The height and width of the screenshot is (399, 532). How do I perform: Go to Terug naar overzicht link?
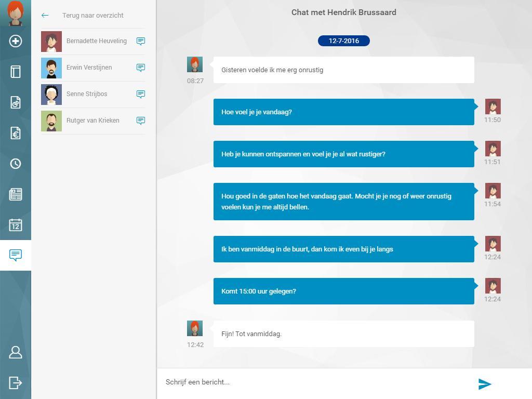[x=92, y=15]
